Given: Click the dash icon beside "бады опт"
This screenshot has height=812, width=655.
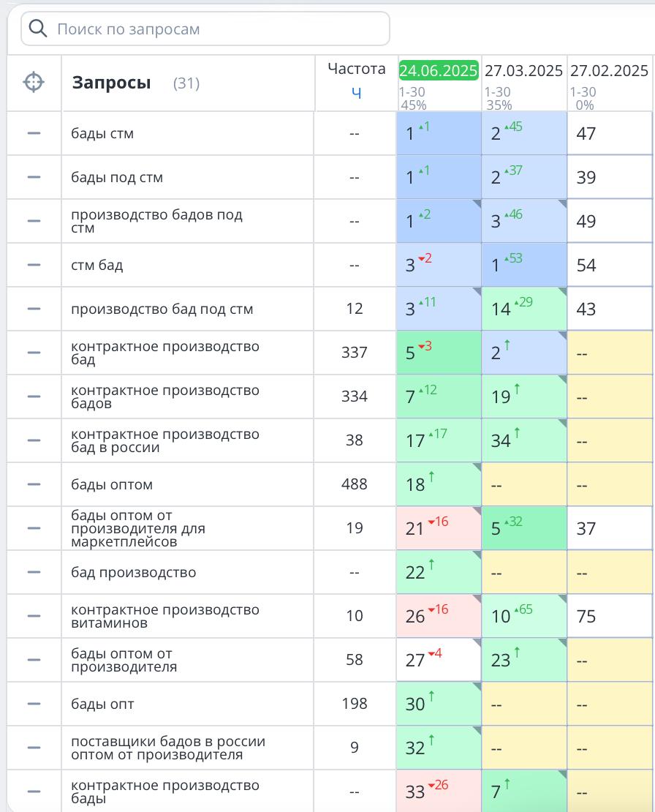Looking at the screenshot, I should (34, 704).
